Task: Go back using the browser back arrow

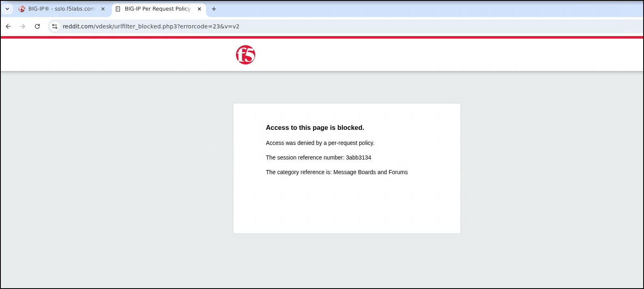Action: pyautogui.click(x=8, y=26)
